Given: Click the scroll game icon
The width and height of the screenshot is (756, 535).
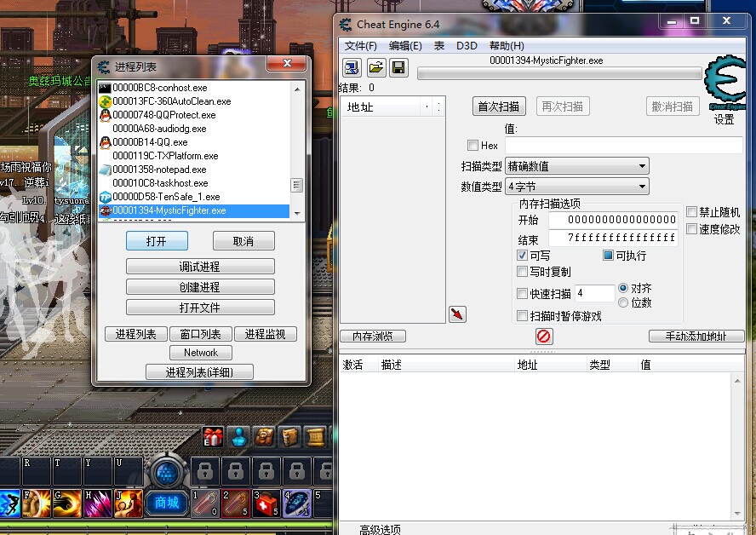Looking at the screenshot, I should tap(316, 437).
